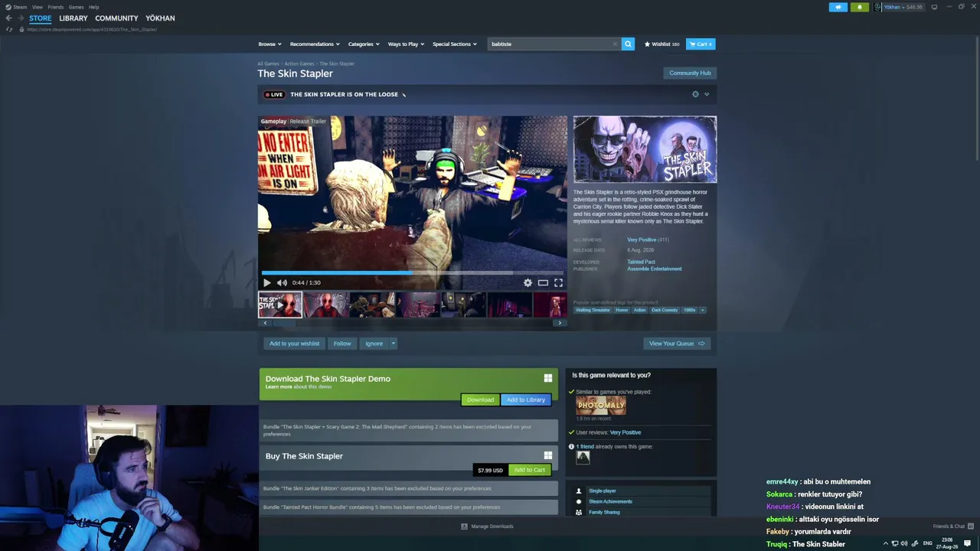This screenshot has width=980, height=551.
Task: Add The Skin Stapler to Cart
Action: [x=530, y=470]
